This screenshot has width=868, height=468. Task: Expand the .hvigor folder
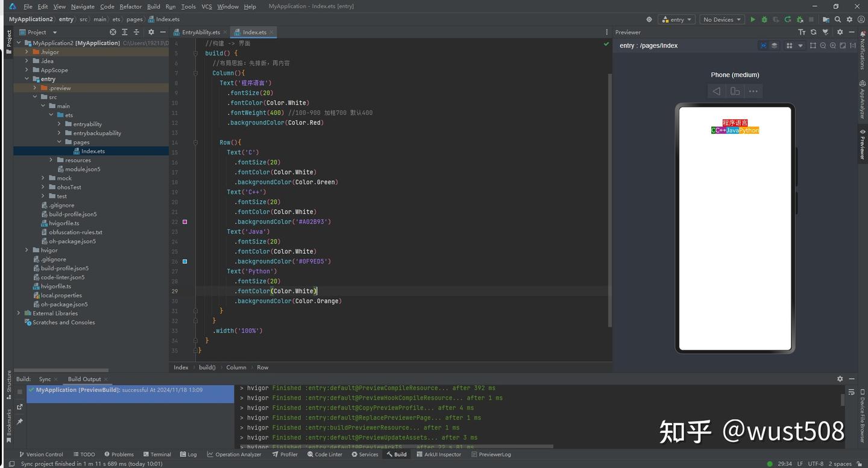[27, 52]
